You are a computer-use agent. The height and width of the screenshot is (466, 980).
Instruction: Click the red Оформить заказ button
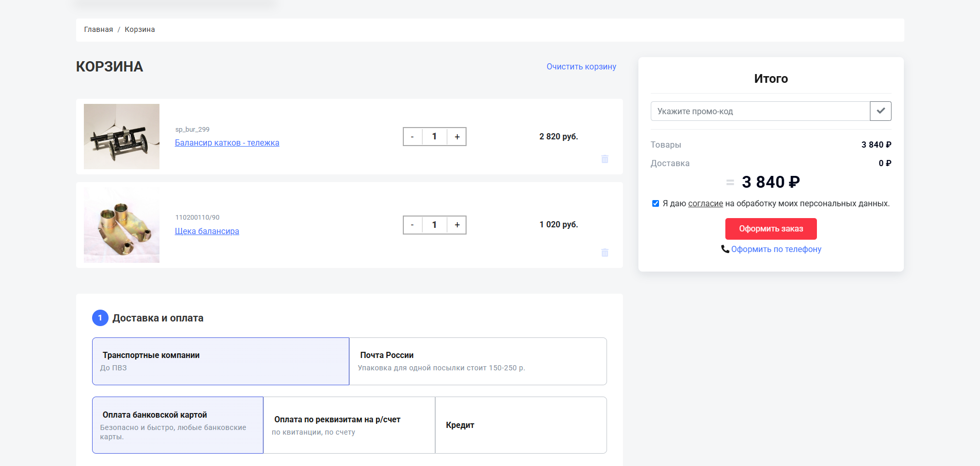771,229
